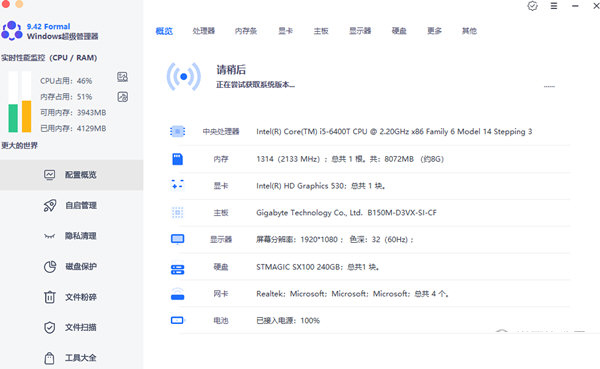Click the 硬盘 drive icon

coord(178,269)
